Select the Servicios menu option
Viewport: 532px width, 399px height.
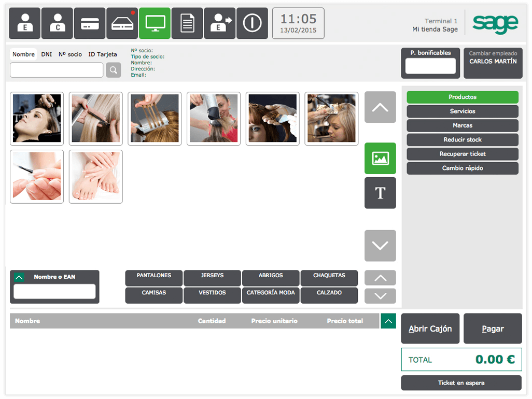463,111
